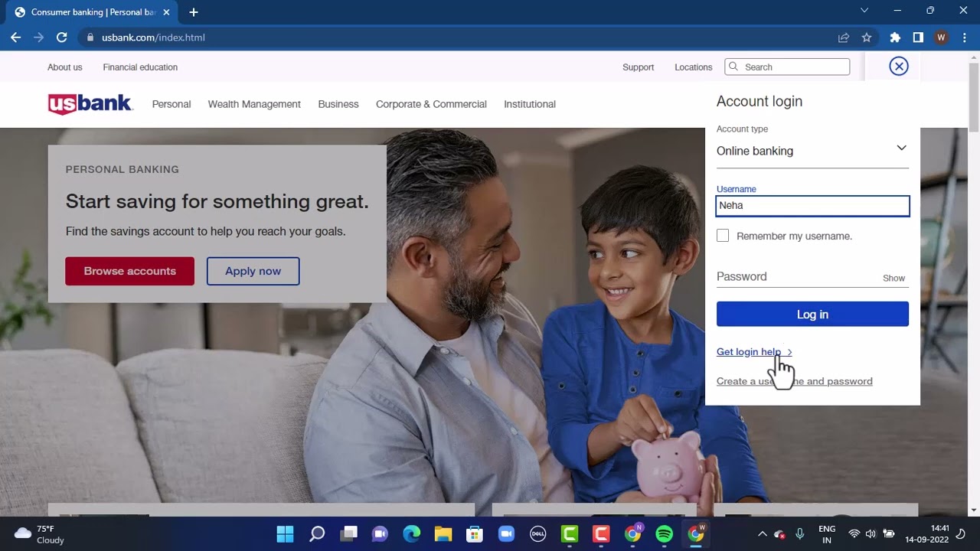Open the Financial education link

point(140,67)
